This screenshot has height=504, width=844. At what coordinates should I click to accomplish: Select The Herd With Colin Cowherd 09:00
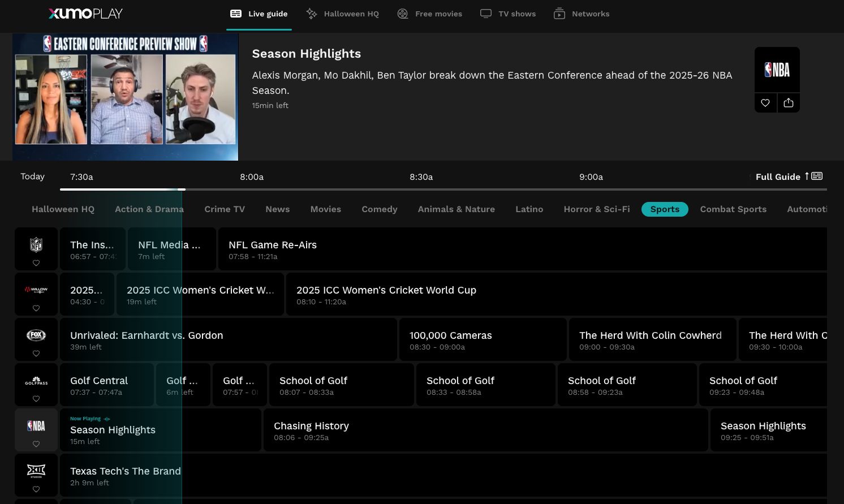(652, 340)
